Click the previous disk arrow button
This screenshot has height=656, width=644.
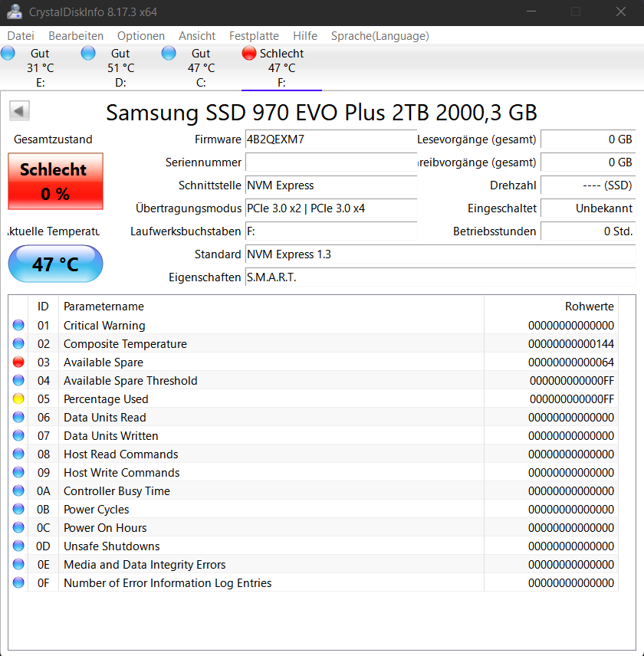(19, 111)
